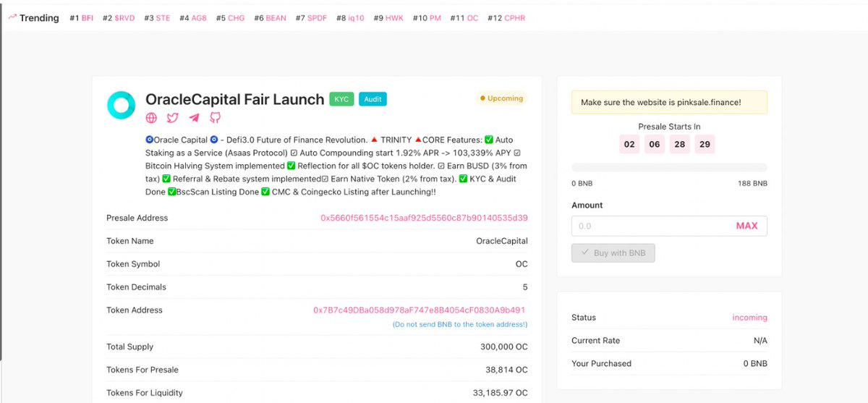Open trending token #1 BFI
This screenshot has width=868, height=403.
pos(81,18)
